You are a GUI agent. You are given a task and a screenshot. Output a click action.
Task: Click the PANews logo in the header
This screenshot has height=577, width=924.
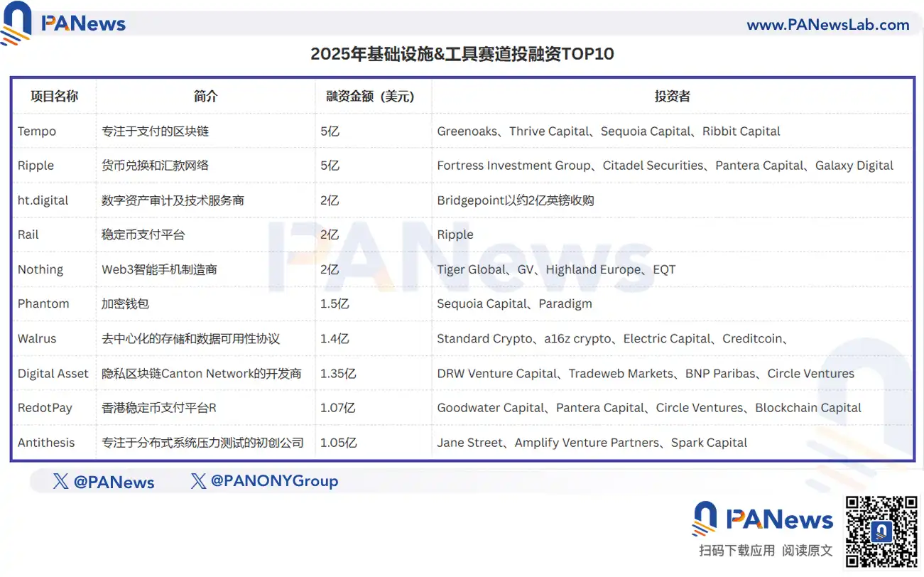pos(64,23)
